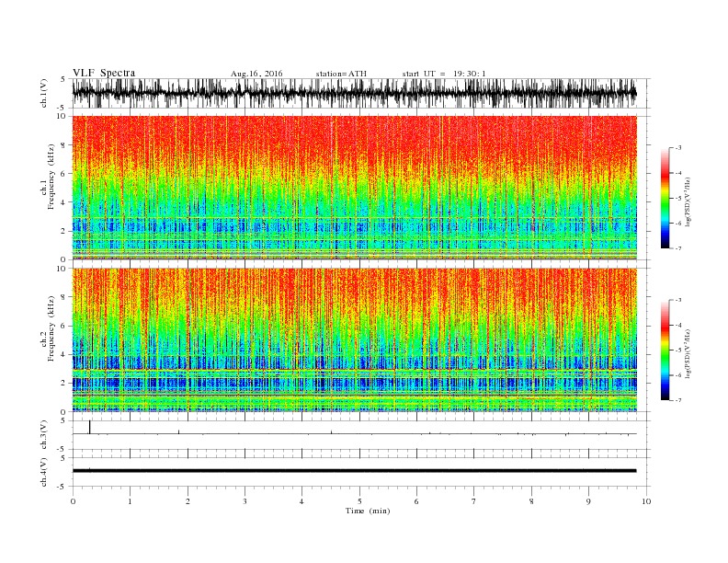Click the "10" kHz tick of ch.2 spectrogram
The width and height of the screenshot is (728, 563).
click(63, 268)
